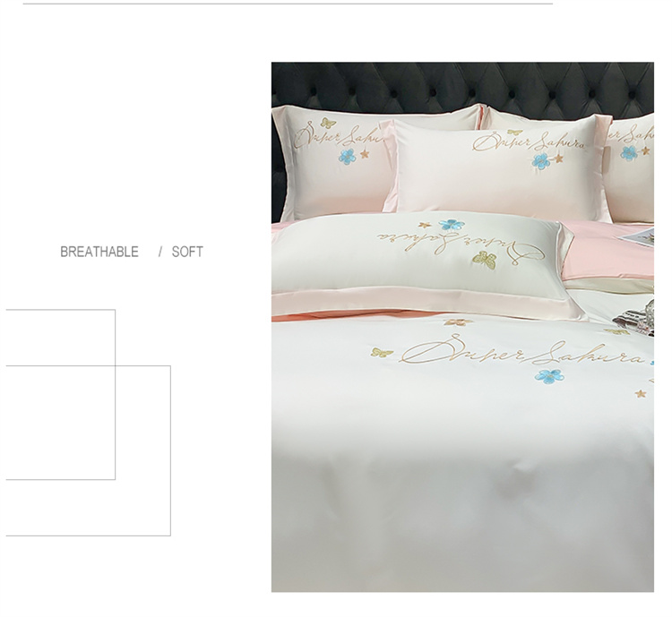Image resolution: width=672 pixels, height=617 pixels.
Task: Click the blue flower on the far right pillow
Action: (x=629, y=153)
